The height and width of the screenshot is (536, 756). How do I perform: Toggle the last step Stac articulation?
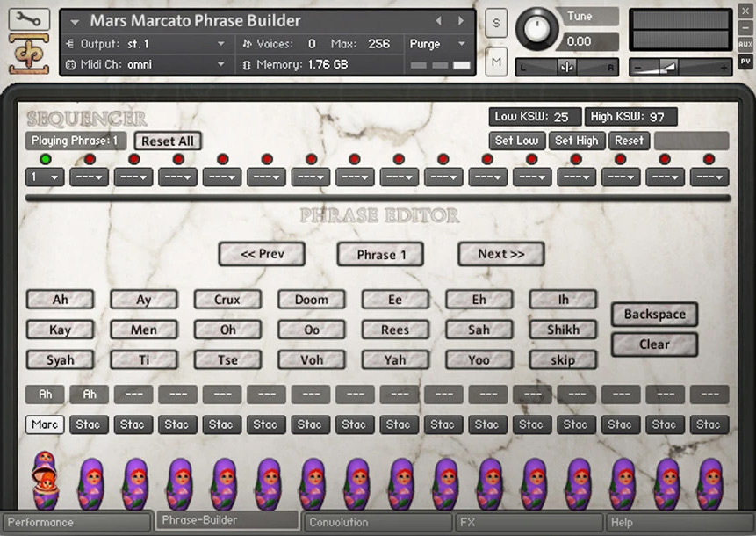click(709, 424)
